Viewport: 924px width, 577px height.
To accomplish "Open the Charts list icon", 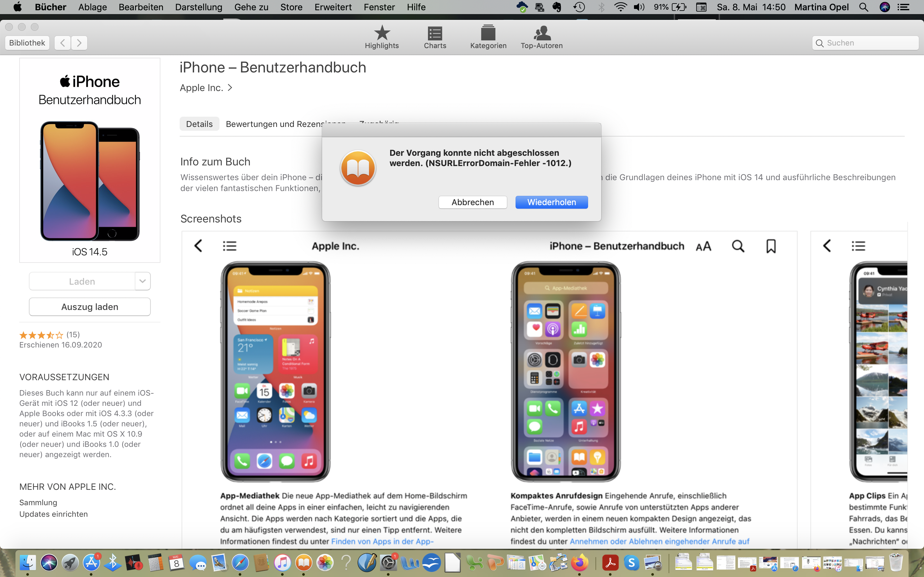I will click(x=435, y=34).
